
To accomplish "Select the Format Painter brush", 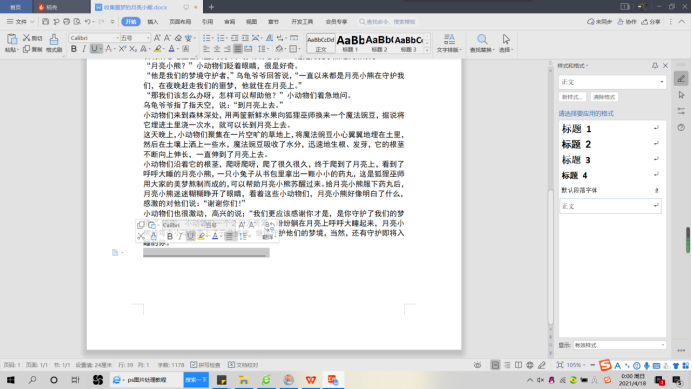I will 54,40.
